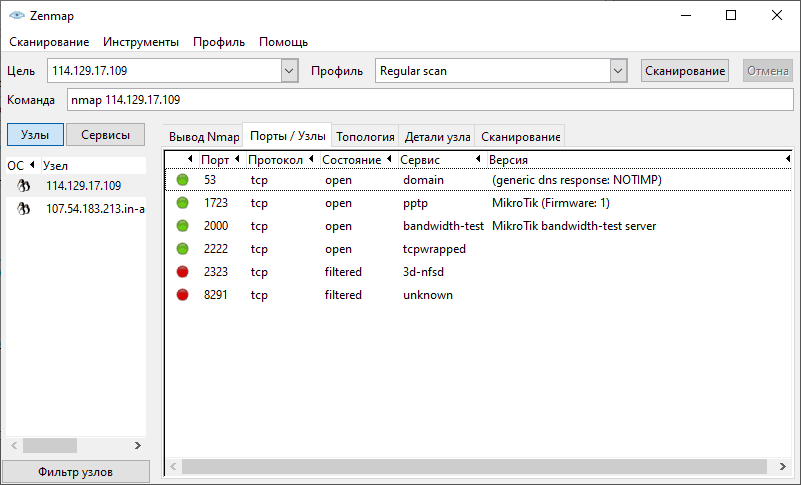
Task: Maximize the Zenmap window
Action: coord(731,15)
